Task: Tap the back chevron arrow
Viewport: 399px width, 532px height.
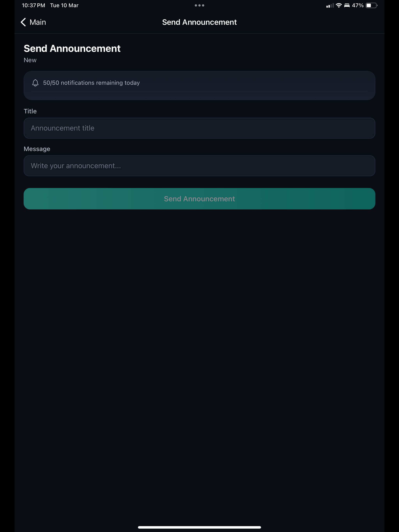Action: pos(23,22)
